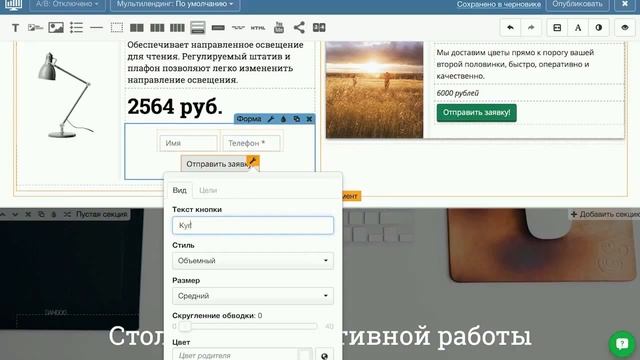
Task: Toggle page preview with eye icon
Action: pos(625,28)
